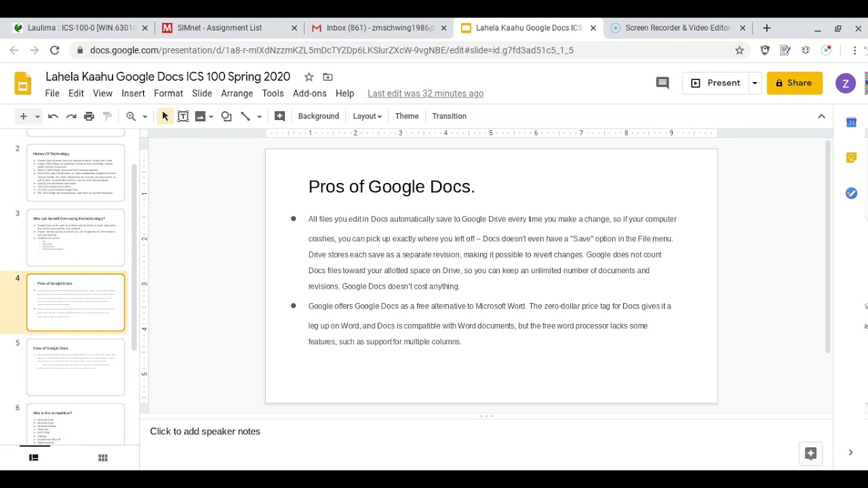Click the Paint format icon
This screenshot has width=868, height=488.
pos(107,117)
